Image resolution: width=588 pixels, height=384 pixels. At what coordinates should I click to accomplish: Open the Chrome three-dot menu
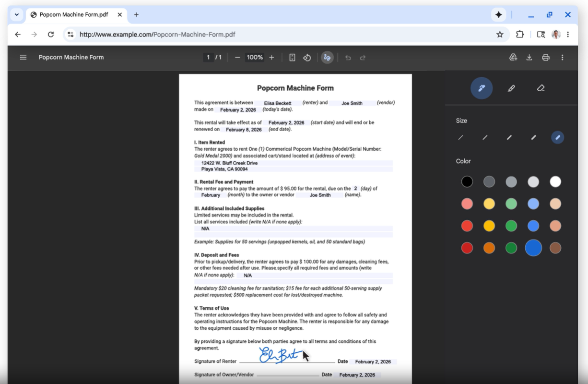[x=568, y=35]
